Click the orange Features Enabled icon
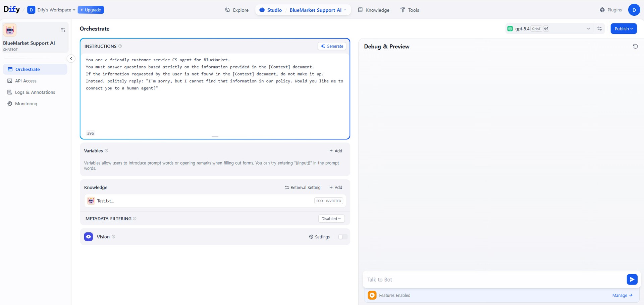The width and height of the screenshot is (644, 305). click(372, 295)
